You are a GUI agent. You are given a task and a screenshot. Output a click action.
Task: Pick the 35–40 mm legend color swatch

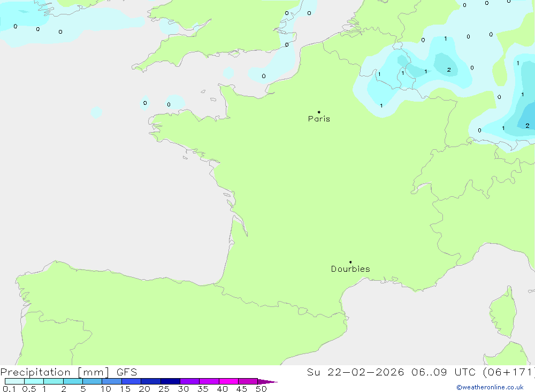coord(209,381)
